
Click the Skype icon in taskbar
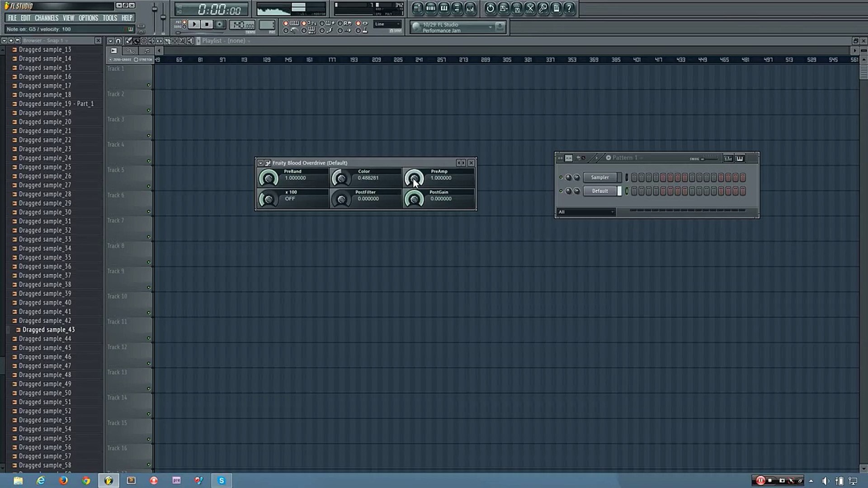[x=222, y=480]
